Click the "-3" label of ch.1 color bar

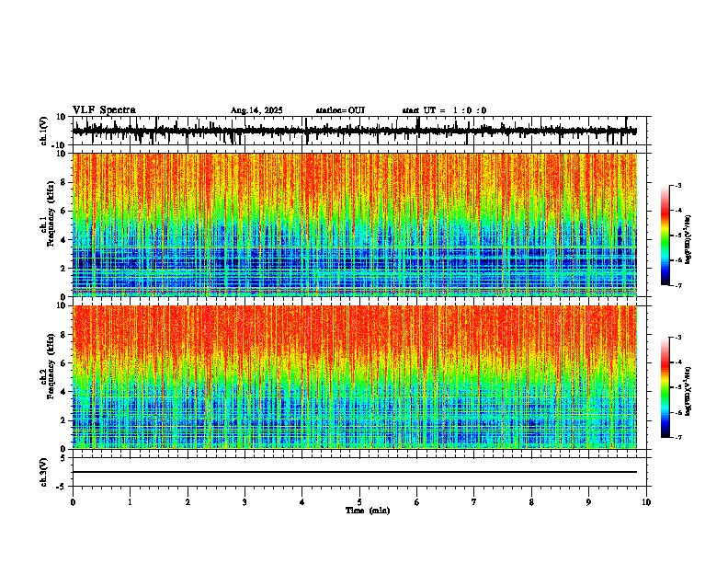coord(677,185)
